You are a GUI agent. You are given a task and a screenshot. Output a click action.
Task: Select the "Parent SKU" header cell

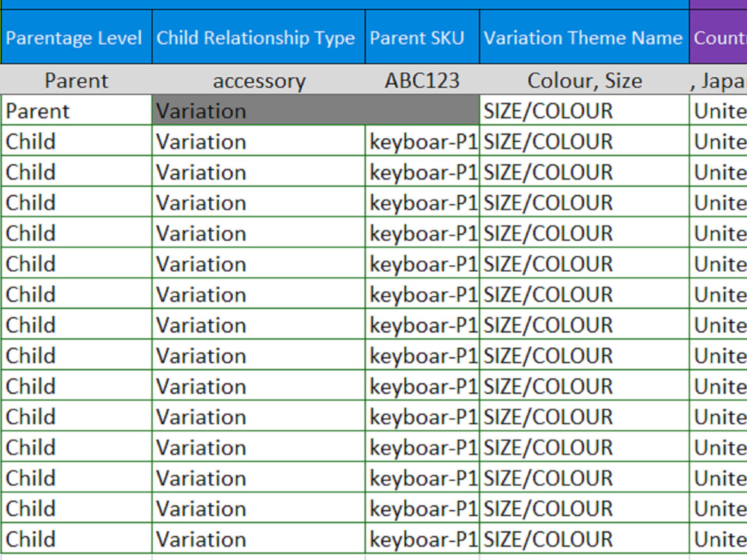click(422, 37)
